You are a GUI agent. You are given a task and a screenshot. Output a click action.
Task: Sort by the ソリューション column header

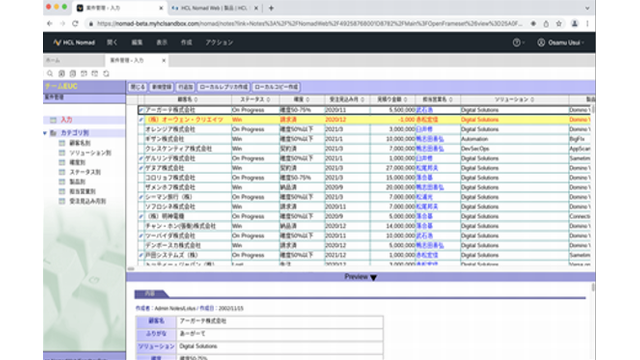(514, 100)
